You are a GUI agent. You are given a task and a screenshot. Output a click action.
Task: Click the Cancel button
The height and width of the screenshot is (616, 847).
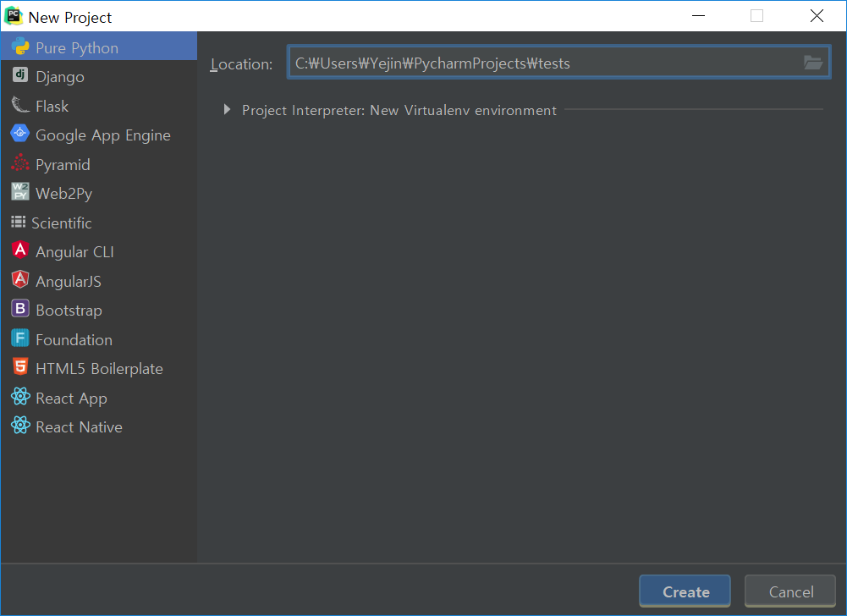coord(789,591)
